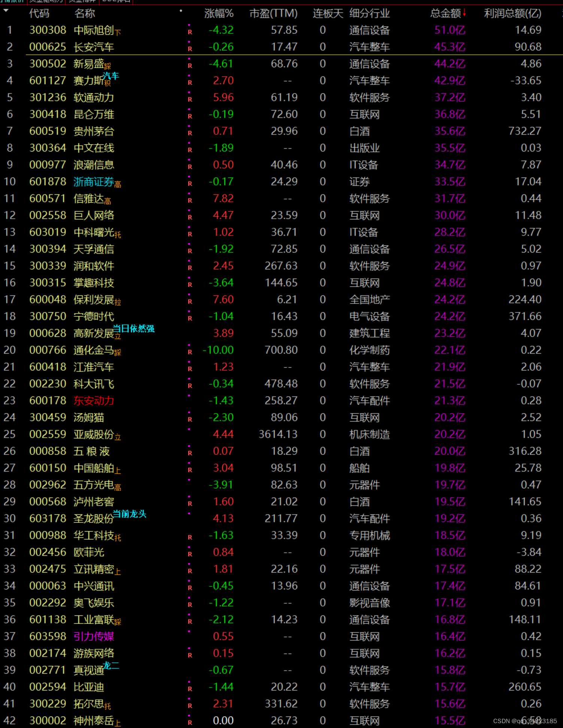Sort by the 连板天 column header
The height and width of the screenshot is (728, 563).
(x=328, y=13)
